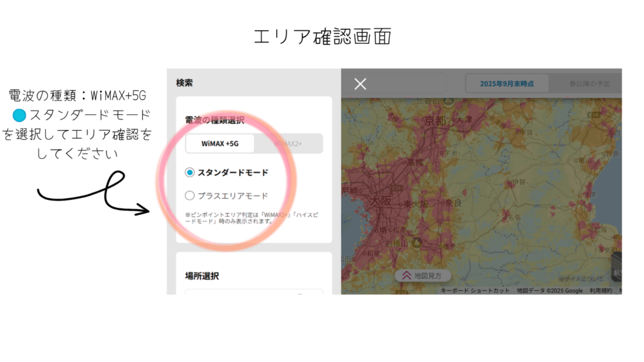Click the mountain marker icon south of 東大阪
The image size is (644, 362).
(x=416, y=242)
